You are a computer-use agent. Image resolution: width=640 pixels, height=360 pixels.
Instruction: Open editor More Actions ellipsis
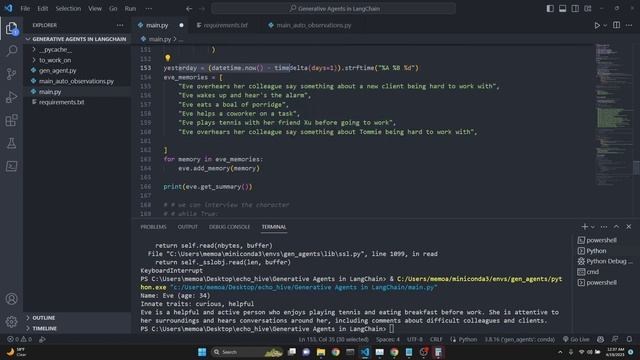629,25
